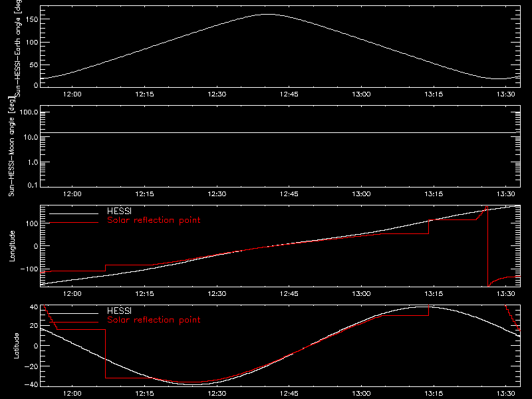Click the "20" tick on the Latitude plot
The image size is (532, 399).
point(34,325)
